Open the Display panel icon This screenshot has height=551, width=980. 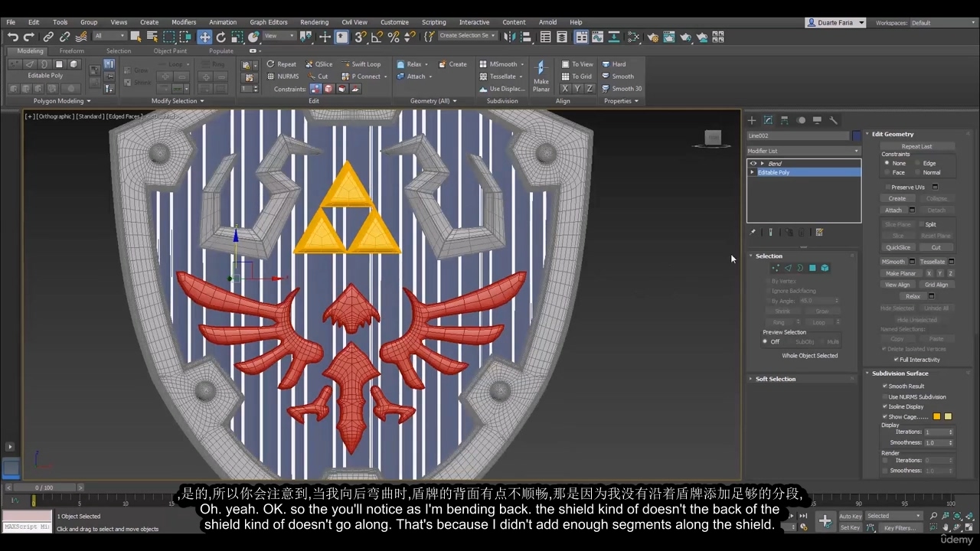point(817,120)
